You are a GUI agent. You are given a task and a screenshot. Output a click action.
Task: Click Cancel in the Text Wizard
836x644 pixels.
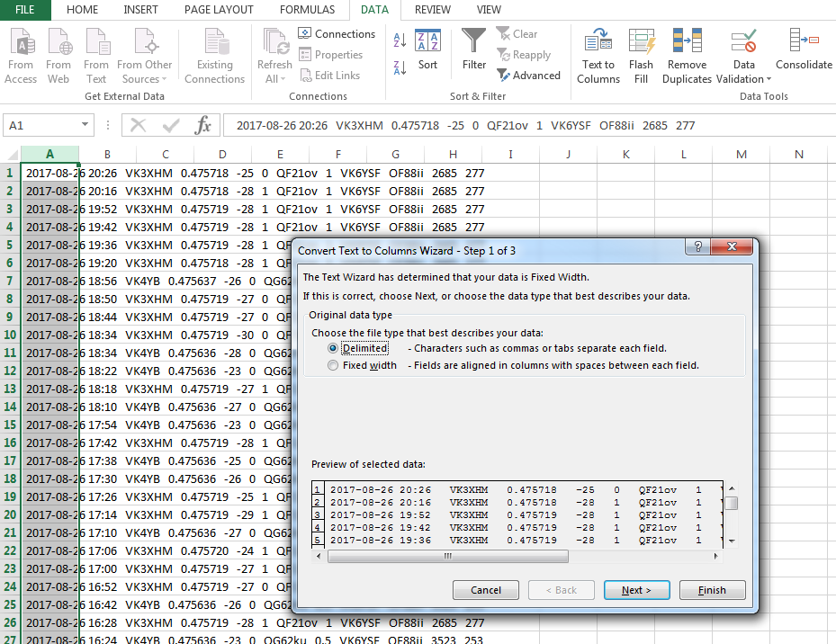tap(486, 590)
